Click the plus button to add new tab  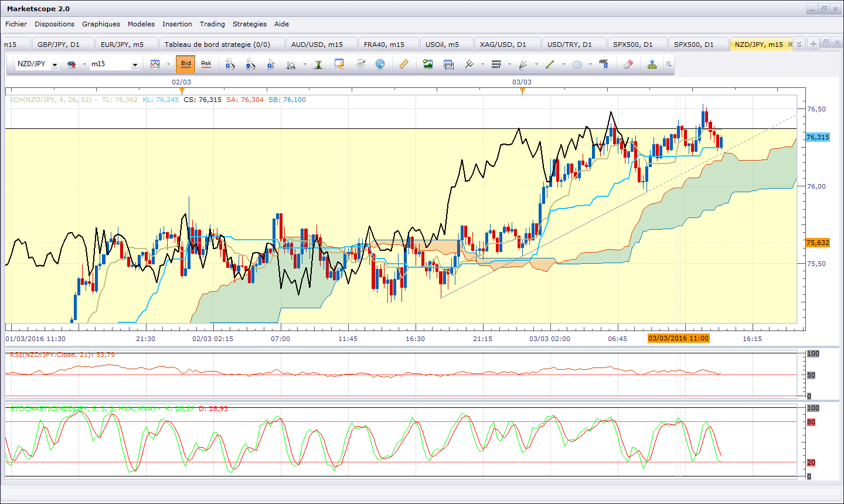click(813, 44)
